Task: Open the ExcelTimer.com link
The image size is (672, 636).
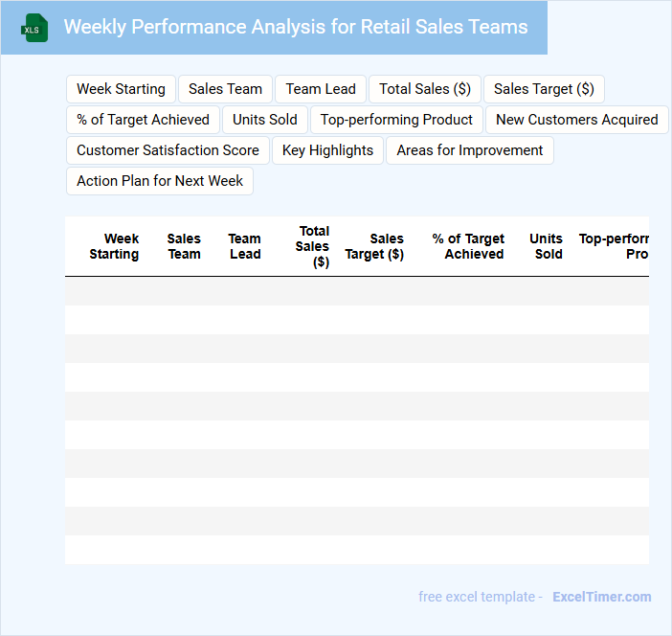Action: tap(601, 597)
